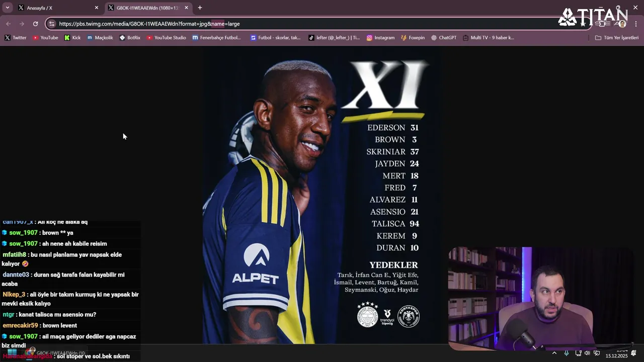The width and height of the screenshot is (644, 362).
Task: Click chat user 'mfatiih8'
Action: (x=14, y=255)
